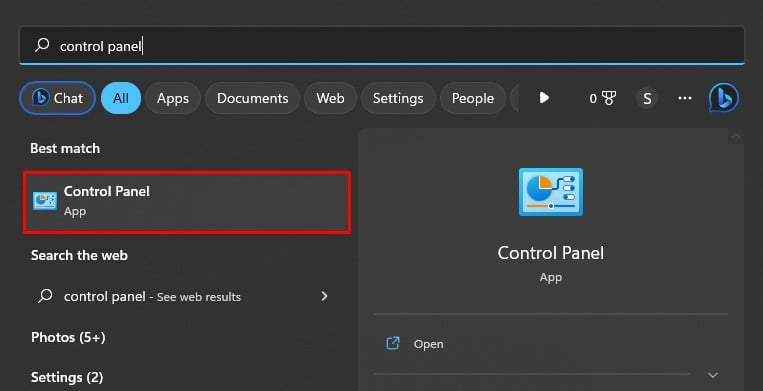
Task: Click the Settings (2) category heading
Action: coord(67,377)
